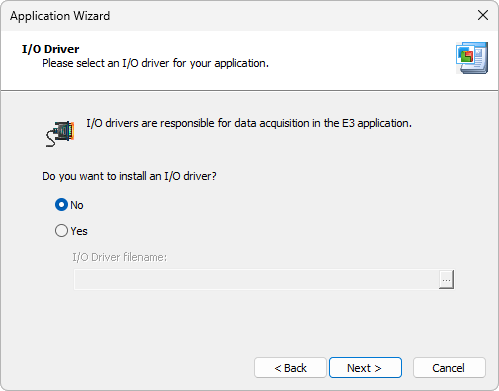Click the 'I/O Driver filename:' label
This screenshot has width=499, height=391.
[120, 257]
